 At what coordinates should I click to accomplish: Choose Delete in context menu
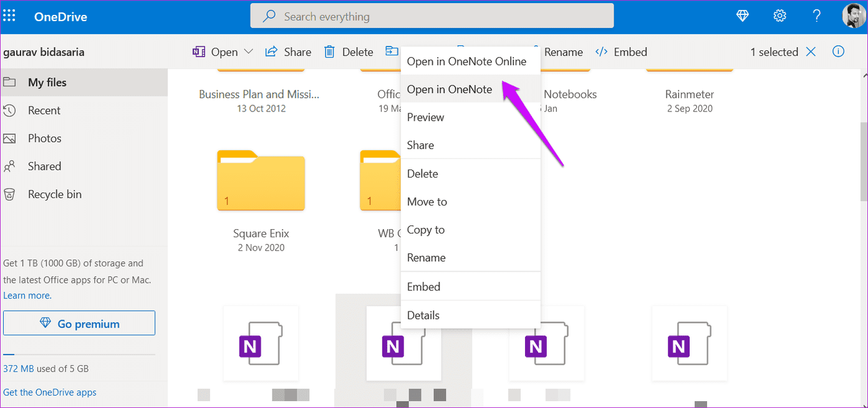coord(470,174)
